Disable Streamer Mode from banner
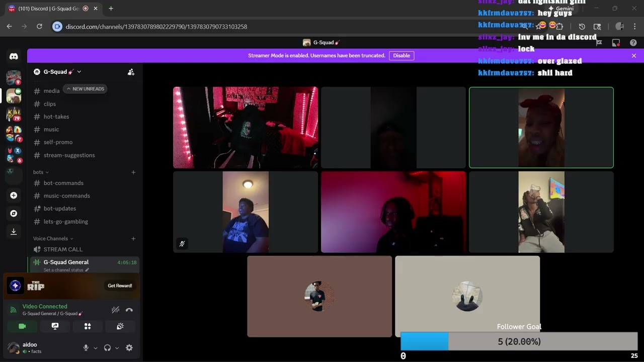Screen dimensions: 644x362 [x=401, y=55]
